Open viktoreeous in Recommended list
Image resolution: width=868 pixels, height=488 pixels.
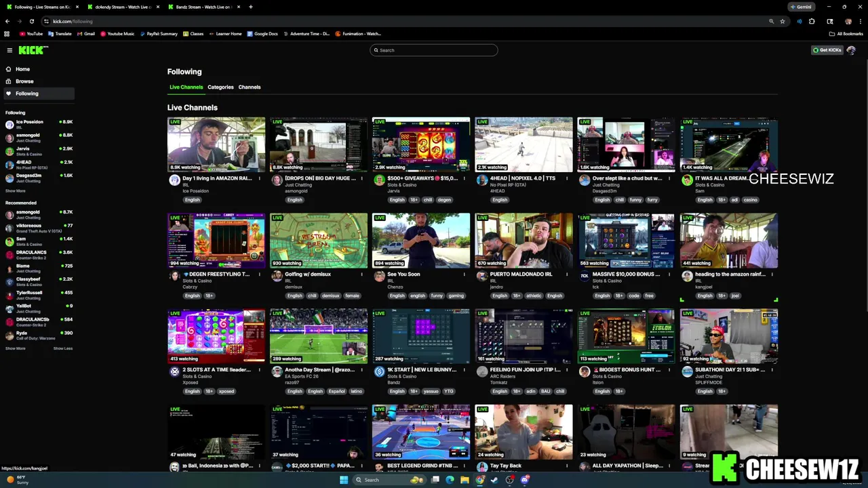[39, 228]
